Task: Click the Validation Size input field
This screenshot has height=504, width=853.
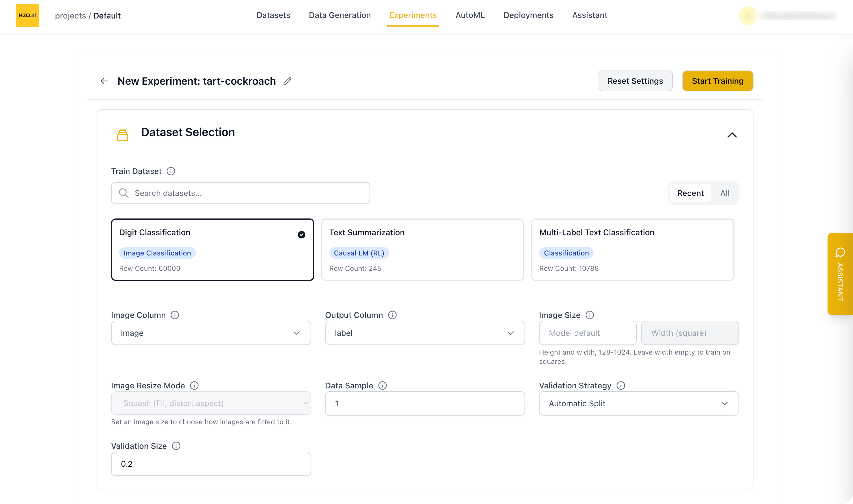Action: [211, 464]
